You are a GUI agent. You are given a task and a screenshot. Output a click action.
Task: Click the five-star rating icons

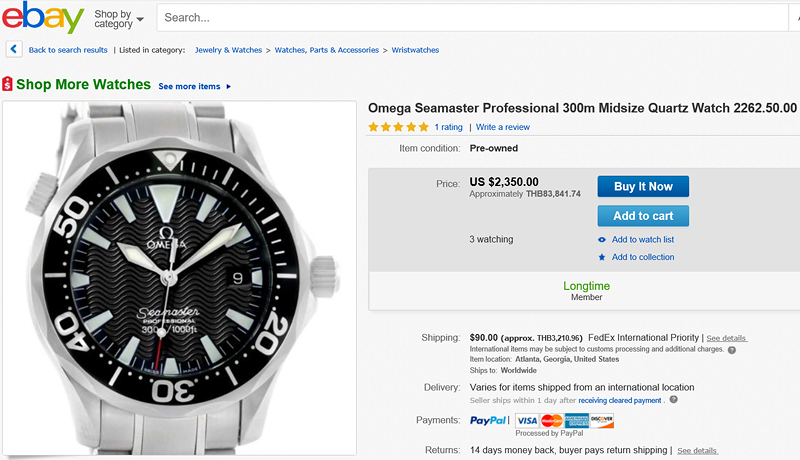pos(398,127)
